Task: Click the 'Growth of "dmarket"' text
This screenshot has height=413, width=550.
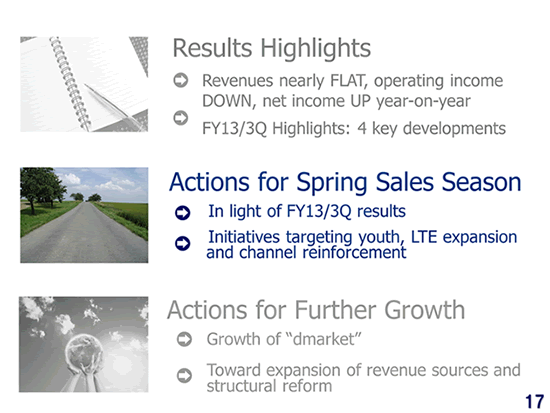Action: coord(284,339)
